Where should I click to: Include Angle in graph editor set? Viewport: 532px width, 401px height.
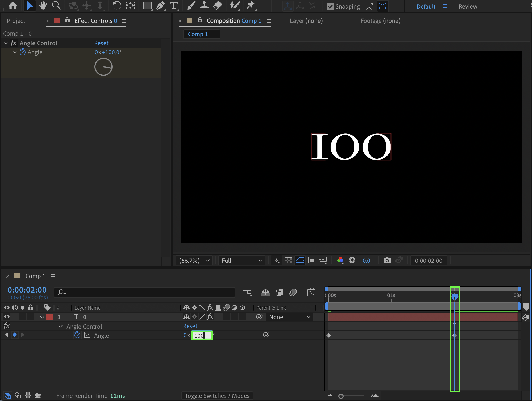click(87, 335)
